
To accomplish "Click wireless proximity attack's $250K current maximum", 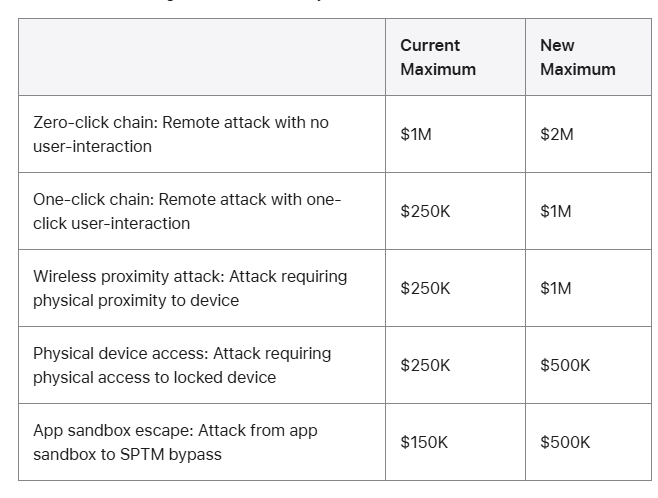I will (x=425, y=288).
